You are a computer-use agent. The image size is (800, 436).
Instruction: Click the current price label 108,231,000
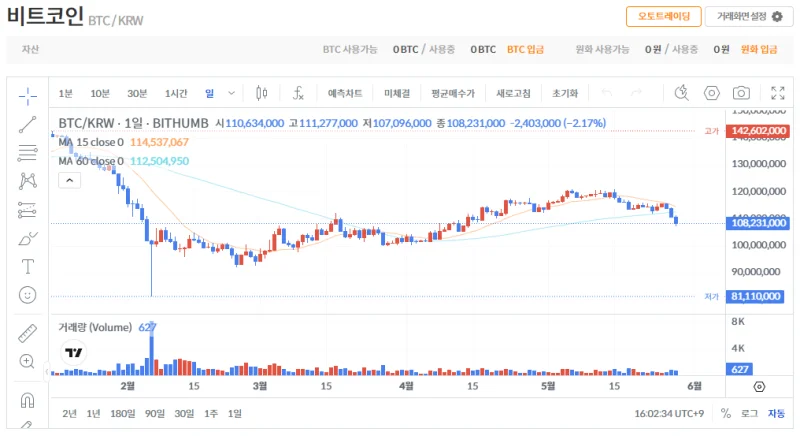[x=758, y=223]
